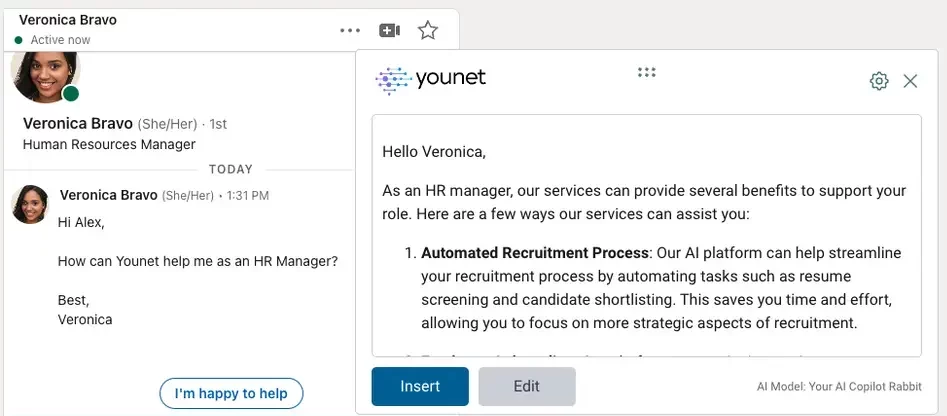Open the three-dot more options menu
Screen dimensions: 947x416
pos(350,30)
